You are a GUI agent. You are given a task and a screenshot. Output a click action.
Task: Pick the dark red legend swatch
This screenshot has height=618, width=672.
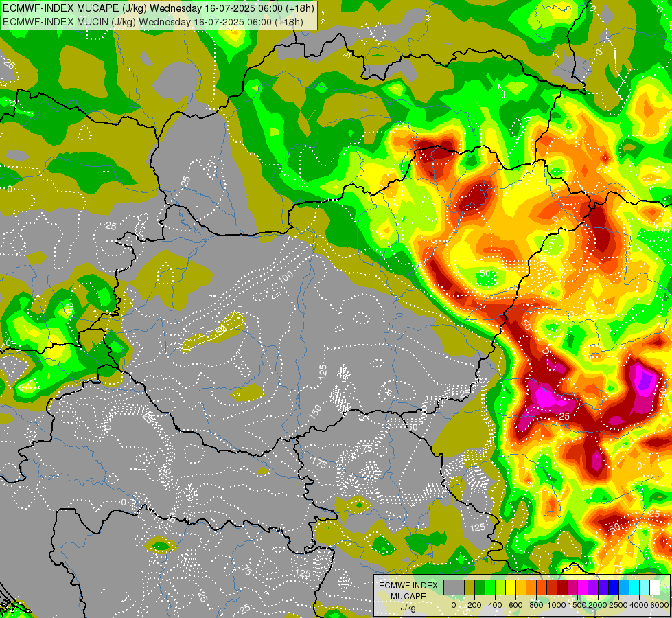click(x=563, y=587)
